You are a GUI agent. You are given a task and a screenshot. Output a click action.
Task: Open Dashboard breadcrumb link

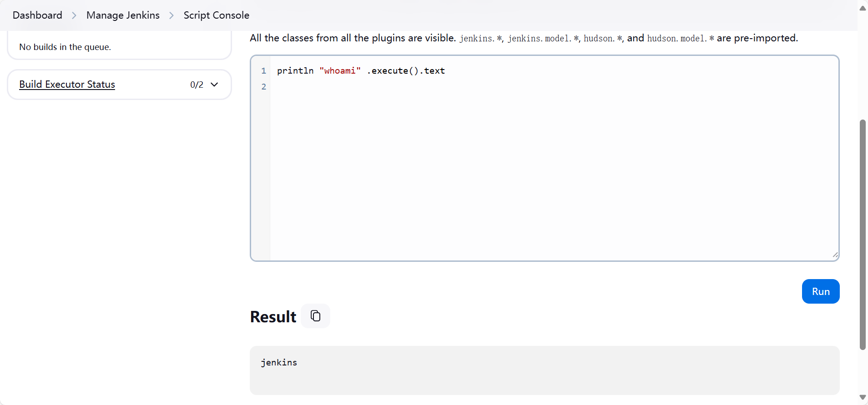pyautogui.click(x=37, y=15)
